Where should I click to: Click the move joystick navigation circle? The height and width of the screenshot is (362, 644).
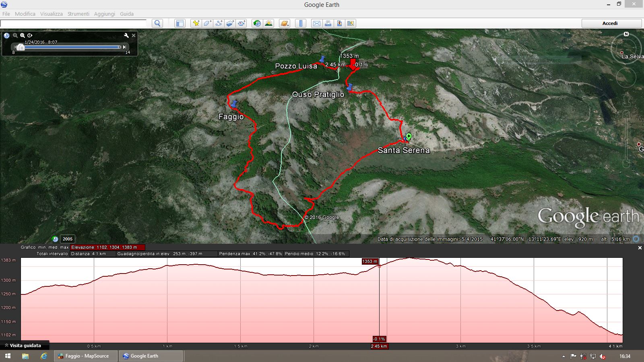tap(626, 77)
